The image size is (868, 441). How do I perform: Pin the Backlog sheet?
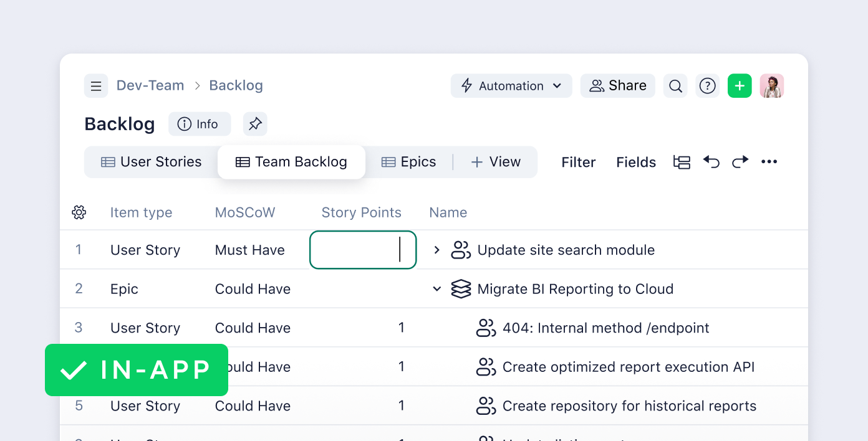click(255, 124)
